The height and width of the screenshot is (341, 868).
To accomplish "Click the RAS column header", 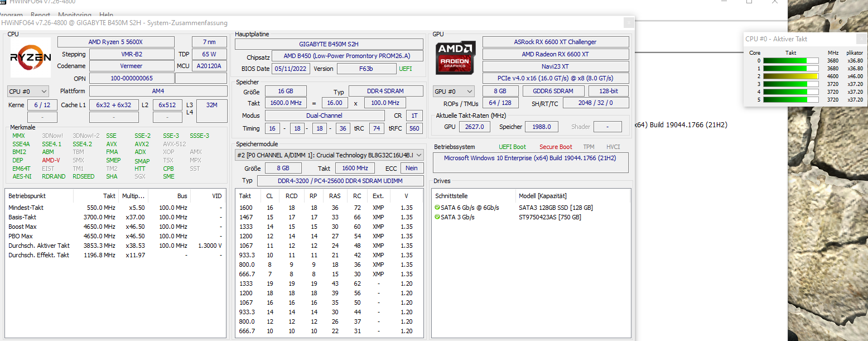I will [335, 196].
